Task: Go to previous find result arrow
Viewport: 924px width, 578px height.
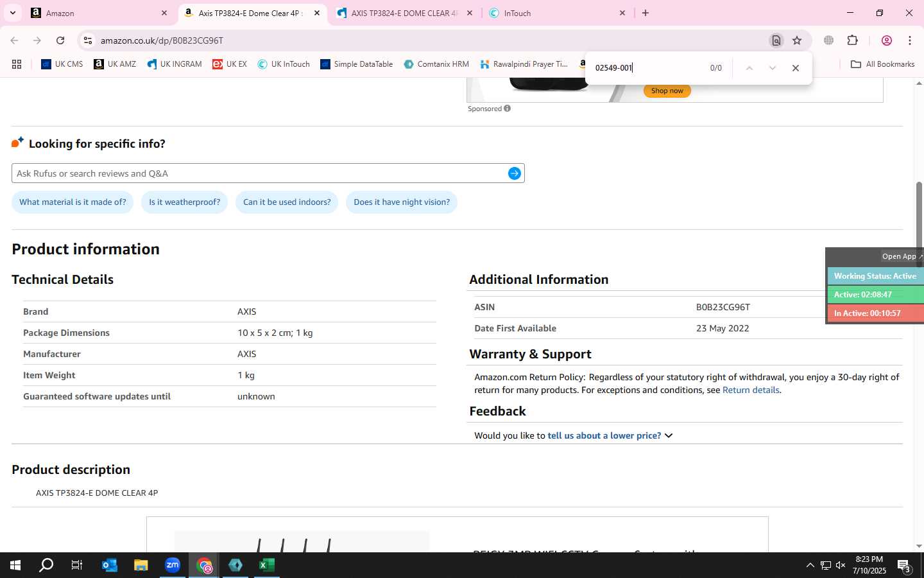Action: [x=749, y=68]
